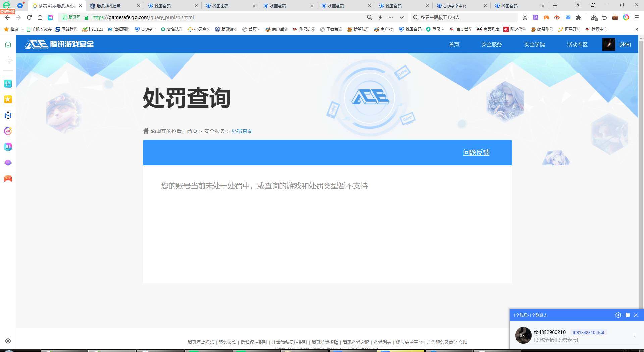Screen dimensions: 644x352
Task: Open the browser hamburger main menu
Action: tap(637, 17)
